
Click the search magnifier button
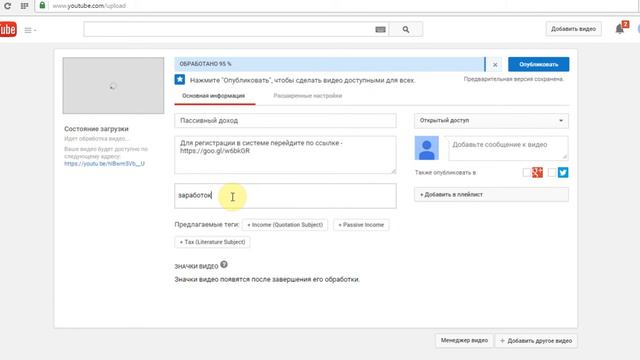tap(406, 29)
